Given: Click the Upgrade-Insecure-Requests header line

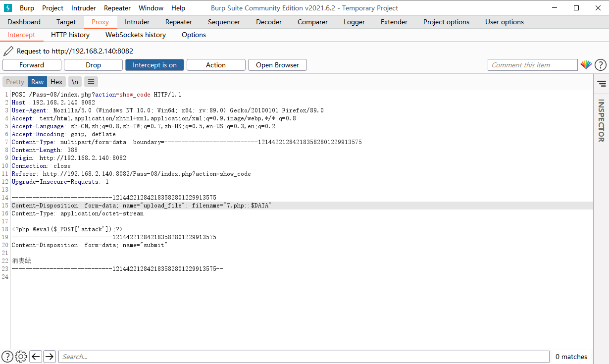Looking at the screenshot, I should click(x=60, y=182).
